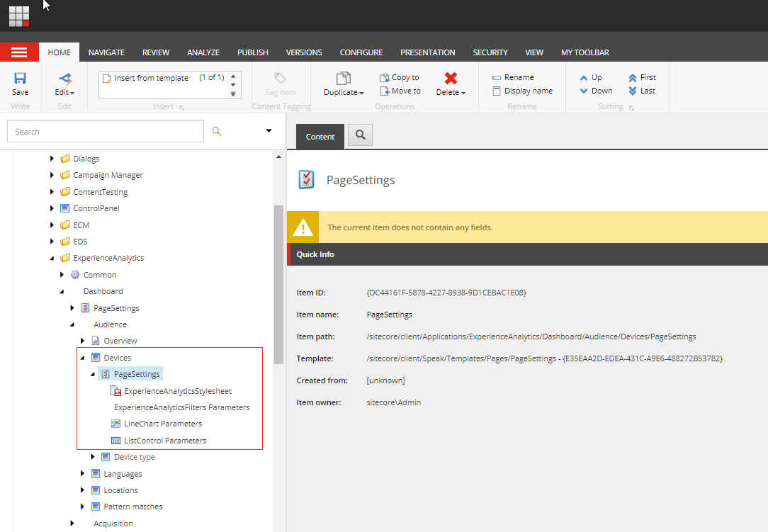Expand the Campaign Manager tree node
This screenshot has height=532, width=768.
(x=52, y=175)
